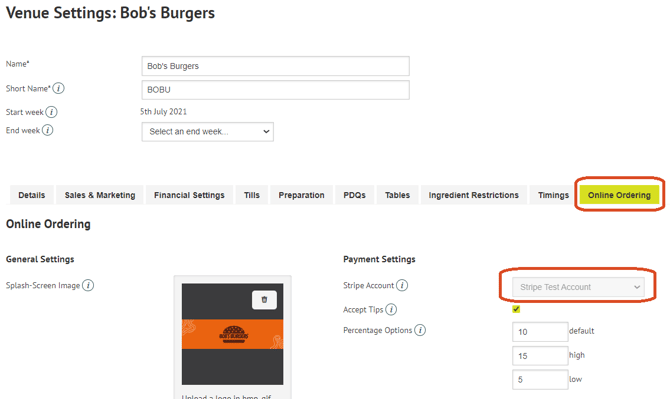Open the Sales & Marketing tab
Viewport: 670px width, 399px height.
tap(100, 195)
